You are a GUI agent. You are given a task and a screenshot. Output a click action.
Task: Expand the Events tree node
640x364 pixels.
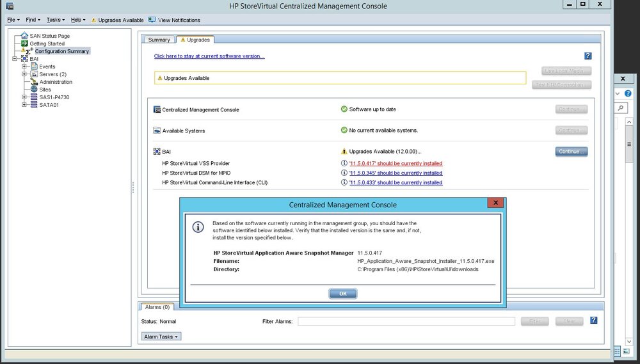[x=24, y=66]
